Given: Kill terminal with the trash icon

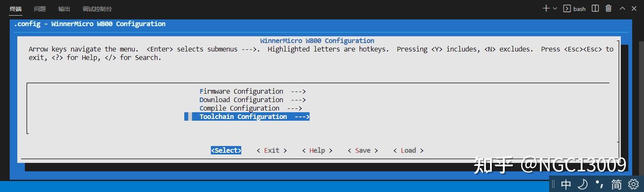Looking at the screenshot, I should [608, 8].
